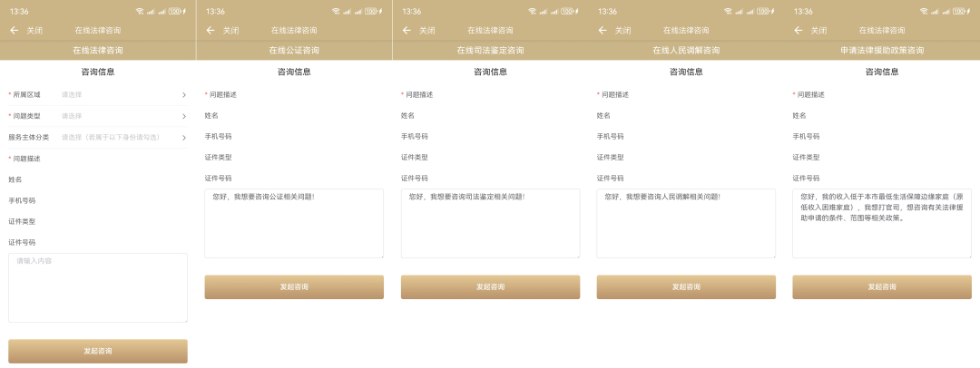Submit the 法律援助 inquiry with 发起咨询
Image resolution: width=980 pixels, height=368 pixels.
pyautogui.click(x=882, y=286)
